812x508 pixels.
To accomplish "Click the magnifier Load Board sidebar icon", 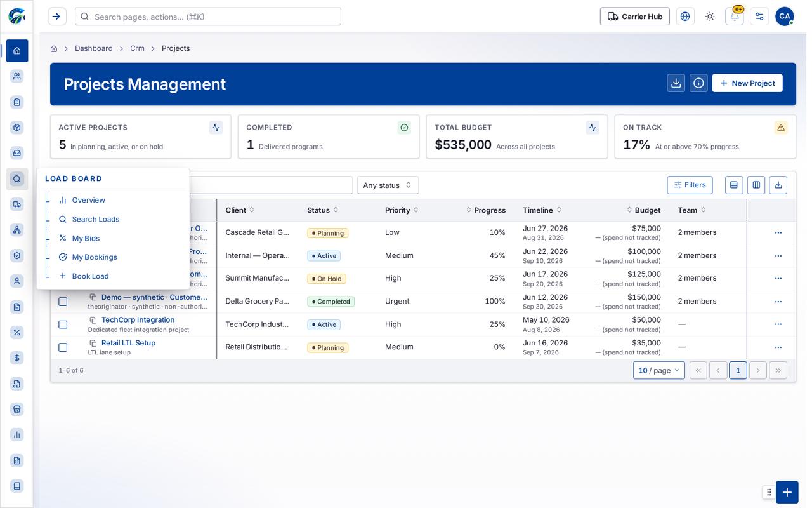I will (17, 179).
